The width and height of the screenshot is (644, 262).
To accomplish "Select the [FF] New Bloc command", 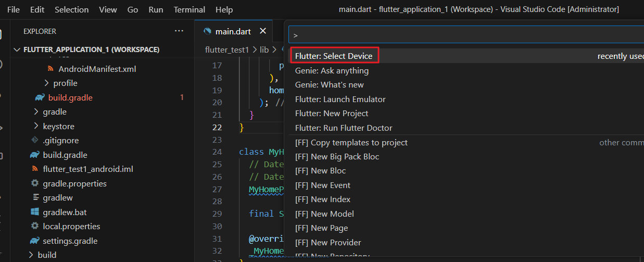I will coord(320,170).
